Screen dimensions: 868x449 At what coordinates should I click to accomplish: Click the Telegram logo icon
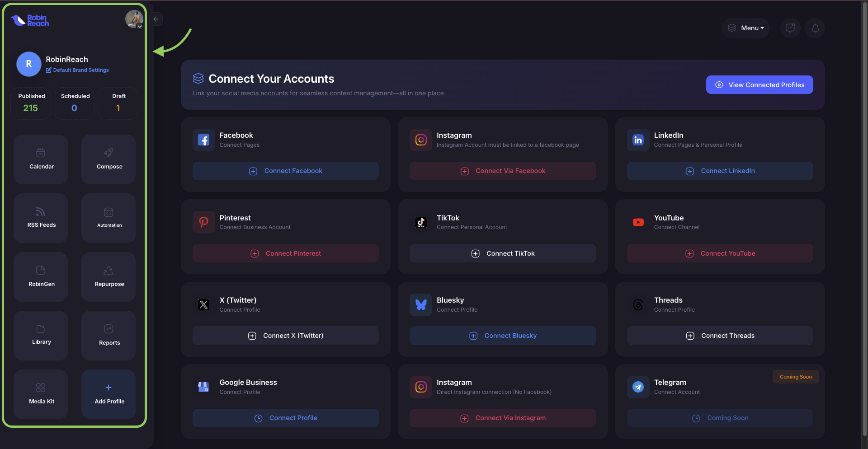(638, 387)
